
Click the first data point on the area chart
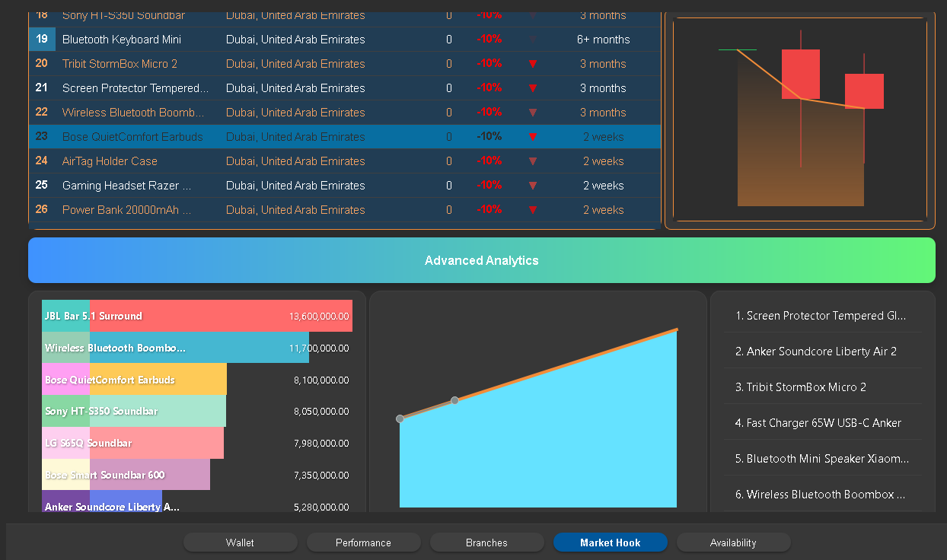[400, 418]
